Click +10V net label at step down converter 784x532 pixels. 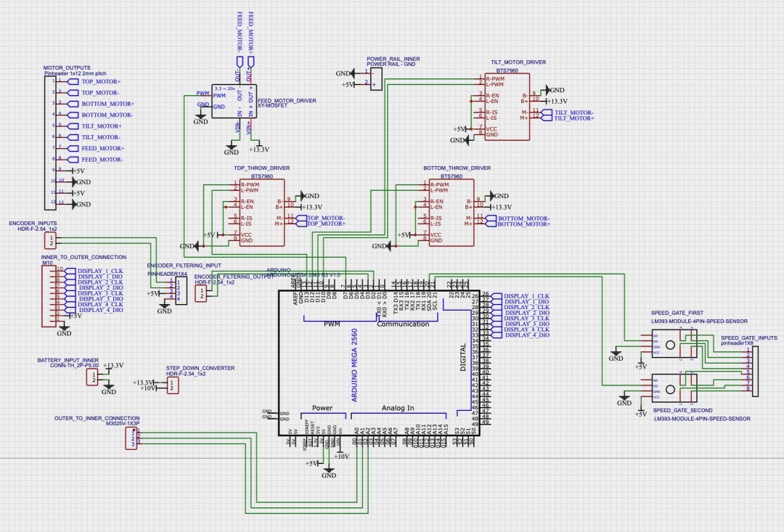point(148,388)
